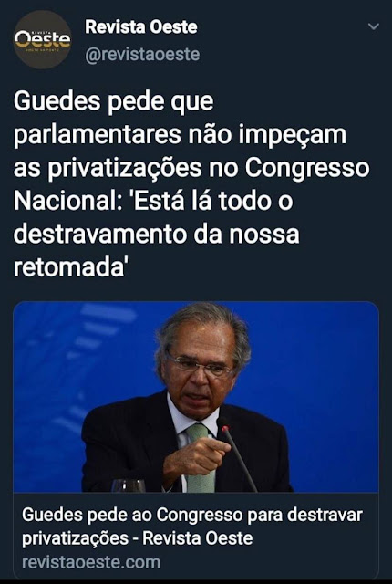Open the card headline about destravar privatizações
The width and height of the screenshot is (392, 584).
click(x=192, y=527)
